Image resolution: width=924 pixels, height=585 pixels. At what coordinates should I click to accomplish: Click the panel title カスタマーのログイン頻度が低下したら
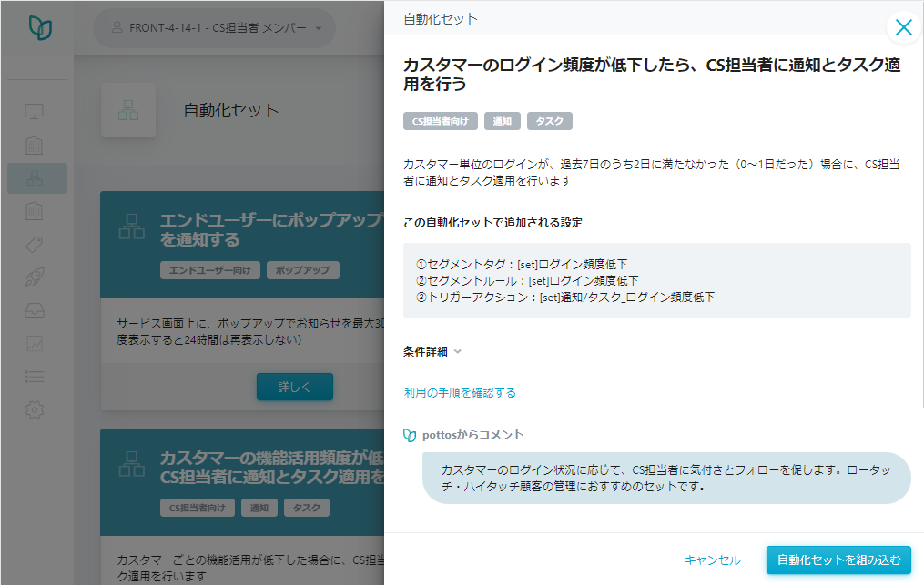tap(652, 75)
